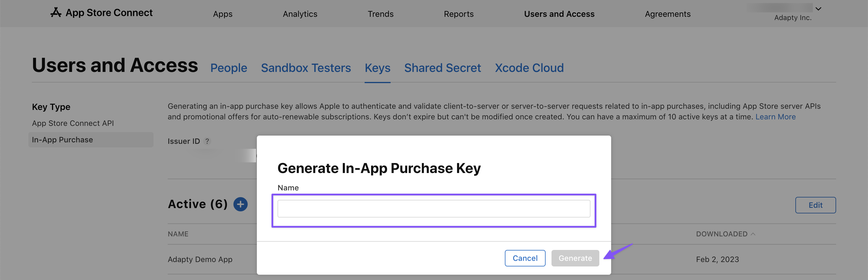The width and height of the screenshot is (868, 280).
Task: Go to Trends in top navigation
Action: pyautogui.click(x=381, y=14)
